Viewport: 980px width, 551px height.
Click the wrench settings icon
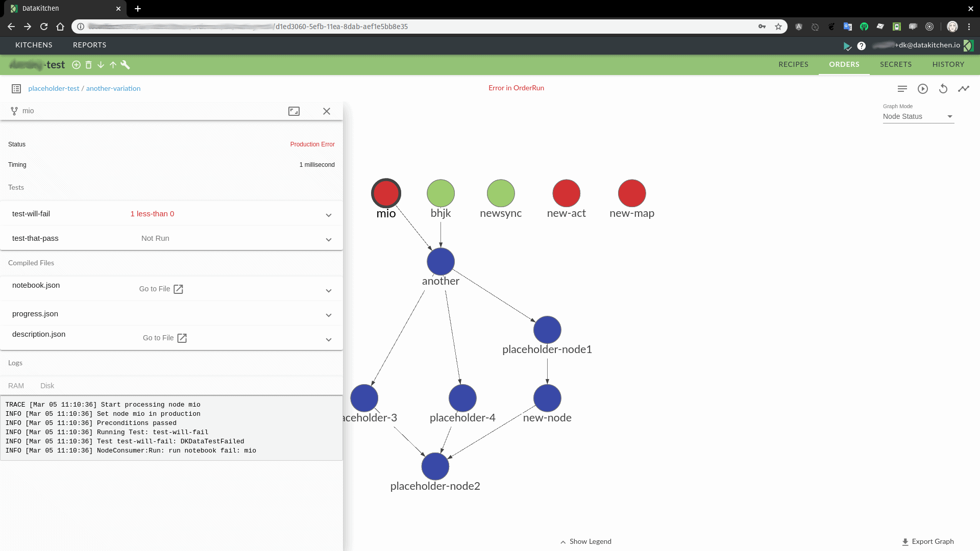coord(125,65)
